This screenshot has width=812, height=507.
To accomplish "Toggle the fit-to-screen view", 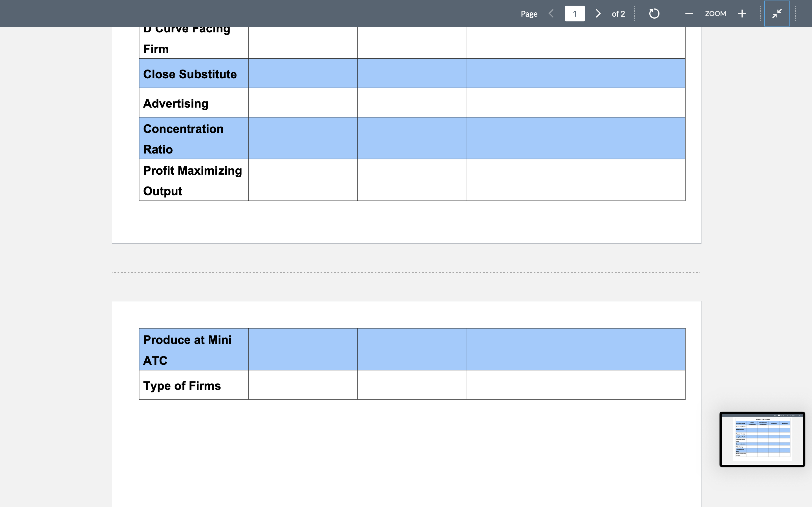I will coord(777,14).
